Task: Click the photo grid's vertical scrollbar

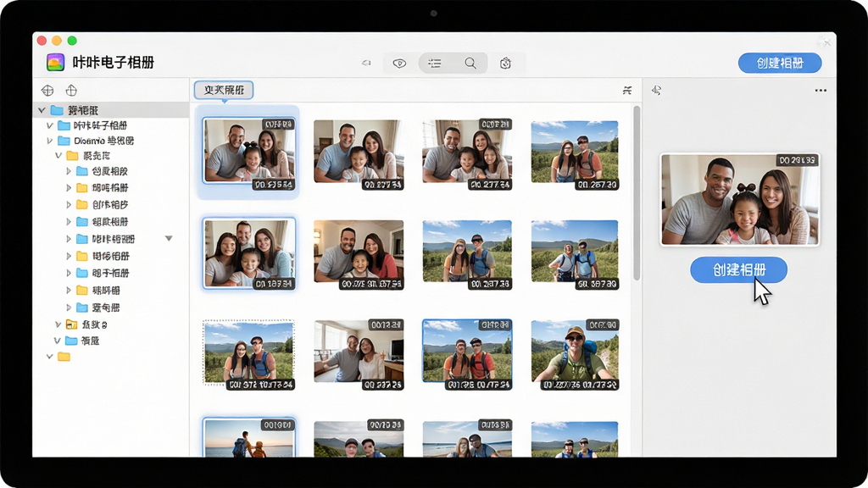Action: (x=637, y=194)
